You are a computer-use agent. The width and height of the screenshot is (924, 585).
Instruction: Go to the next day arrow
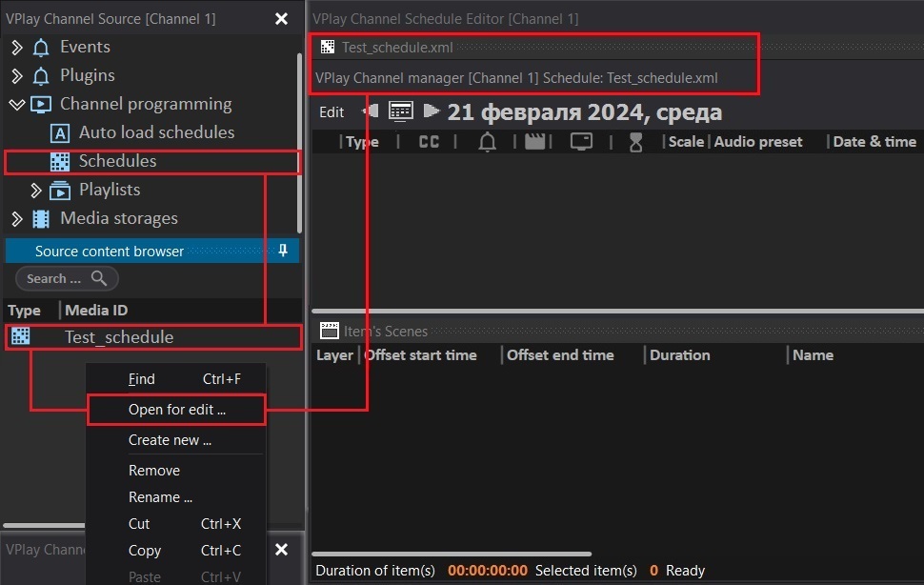point(432,111)
